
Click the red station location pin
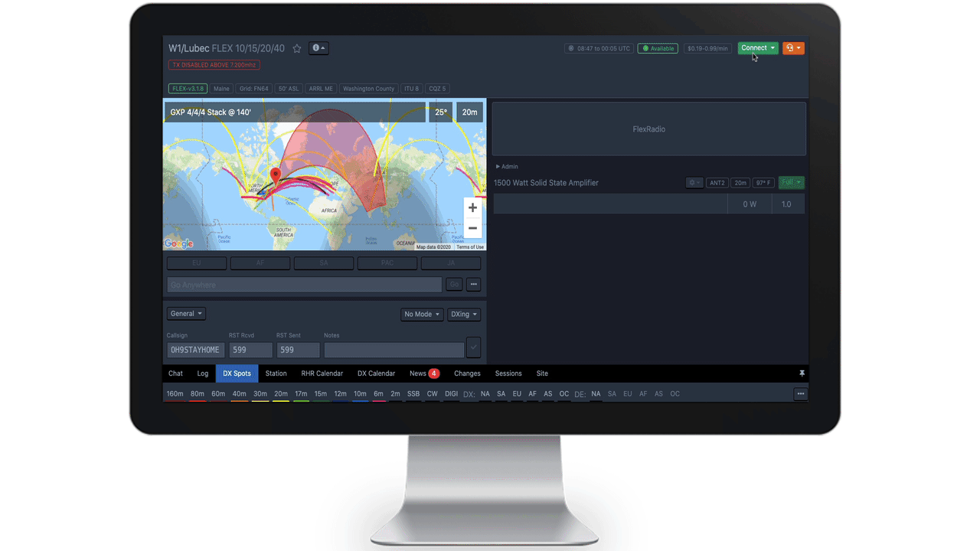coord(276,176)
